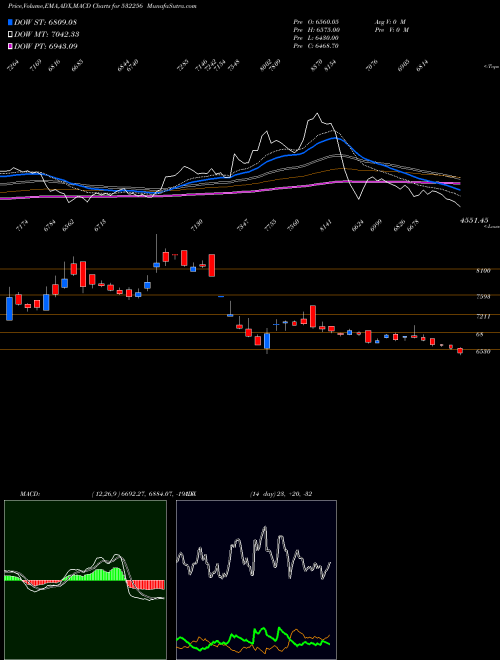
Task: Select the 'DOW ST: 6809.08' legend label
Action: [45, 22]
